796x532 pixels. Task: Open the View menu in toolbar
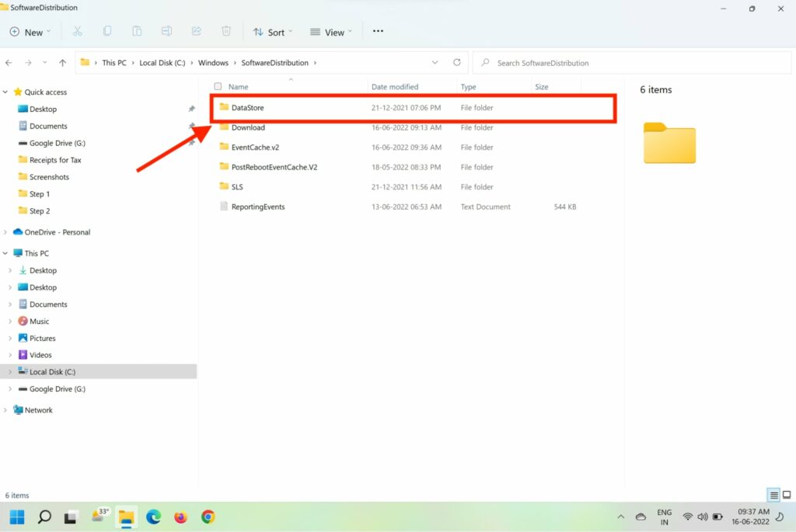[x=331, y=32]
